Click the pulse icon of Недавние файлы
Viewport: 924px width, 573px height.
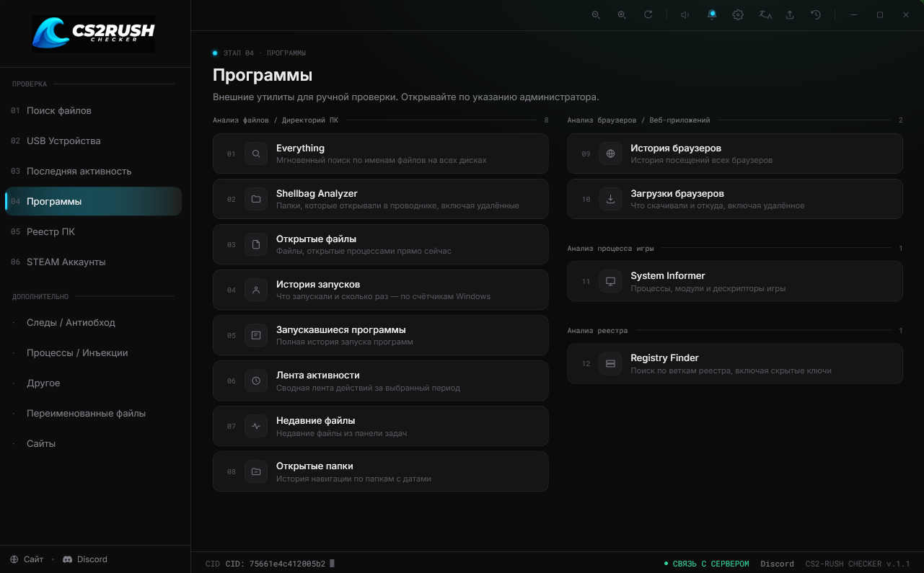256,426
